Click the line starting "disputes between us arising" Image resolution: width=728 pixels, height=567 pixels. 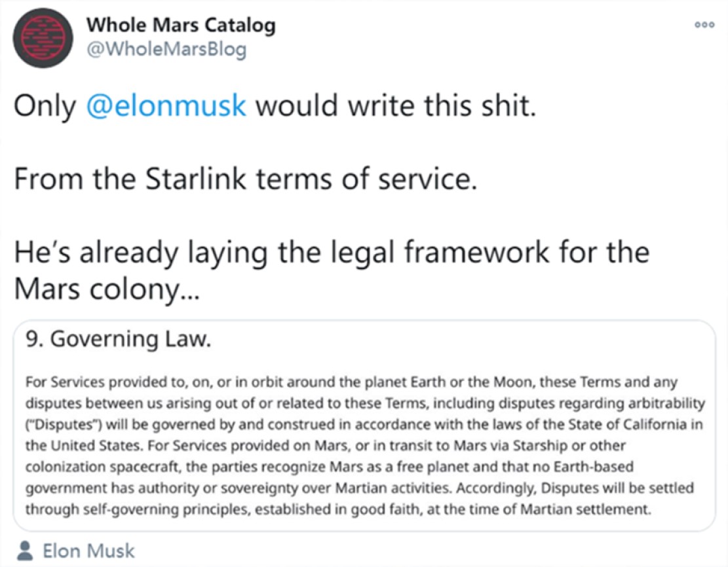coord(366,403)
